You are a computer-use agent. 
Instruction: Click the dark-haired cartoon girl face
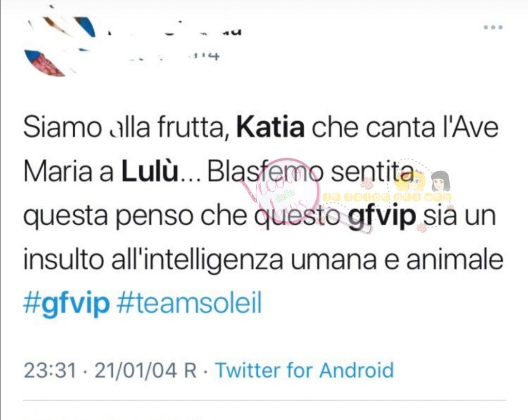[439, 182]
